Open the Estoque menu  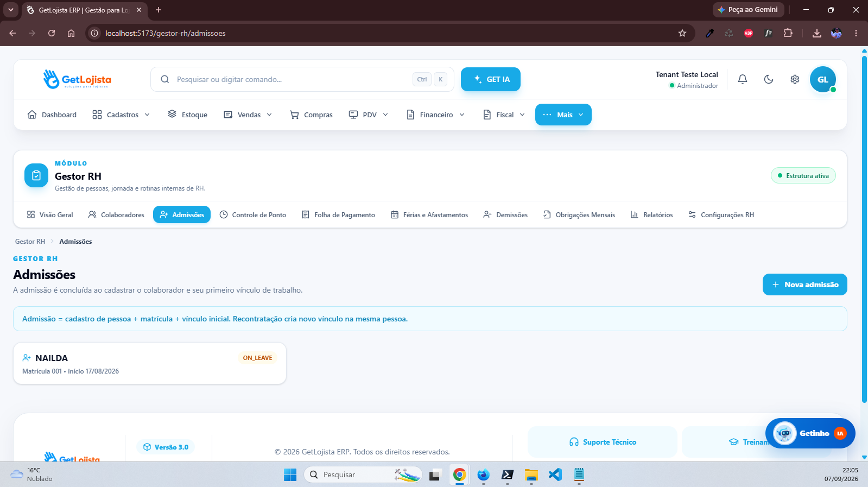click(188, 115)
